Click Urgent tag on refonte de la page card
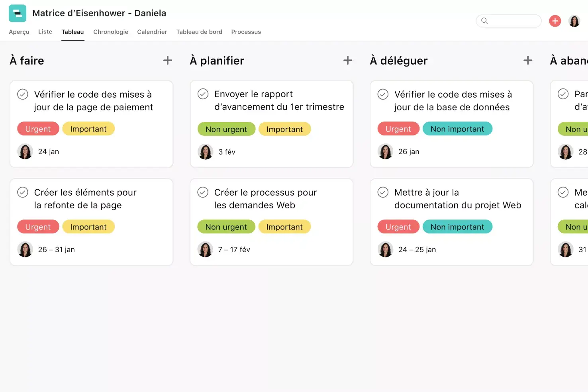588x392 pixels. pos(38,227)
